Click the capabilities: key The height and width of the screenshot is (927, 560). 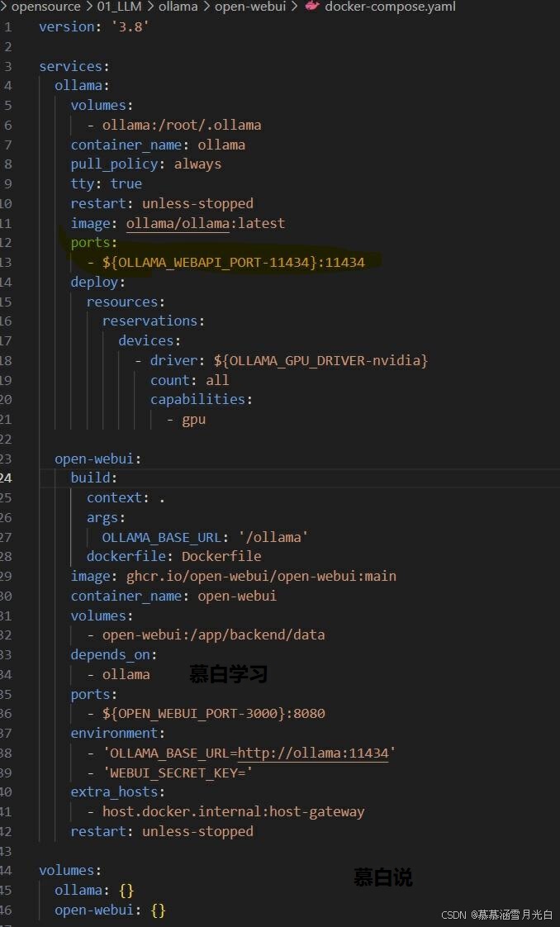pyautogui.click(x=202, y=399)
